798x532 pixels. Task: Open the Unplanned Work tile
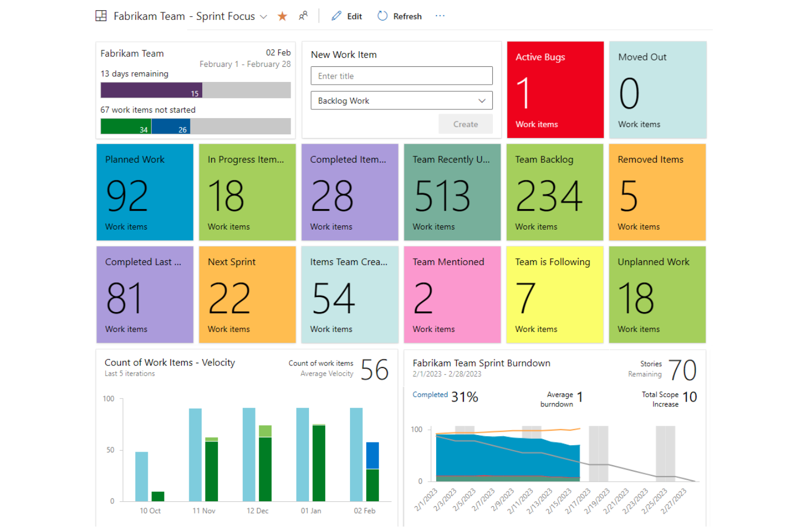coord(657,294)
